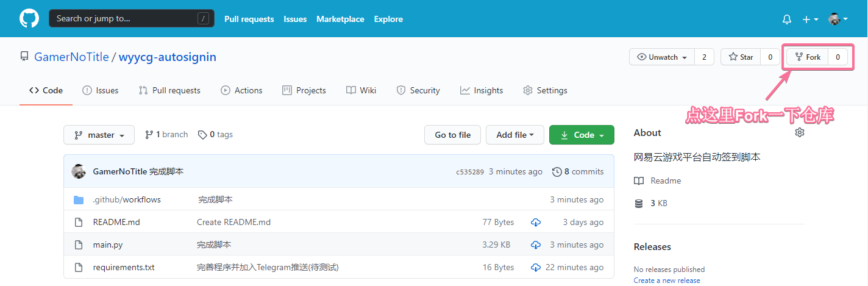View the 0 tags link
Screen dimensions: 868x286
pos(215,134)
